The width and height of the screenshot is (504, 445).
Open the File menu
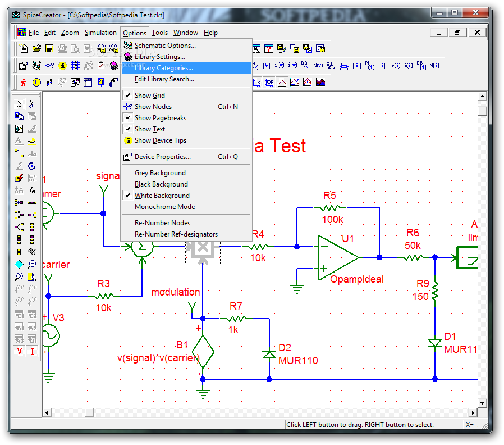[34, 33]
